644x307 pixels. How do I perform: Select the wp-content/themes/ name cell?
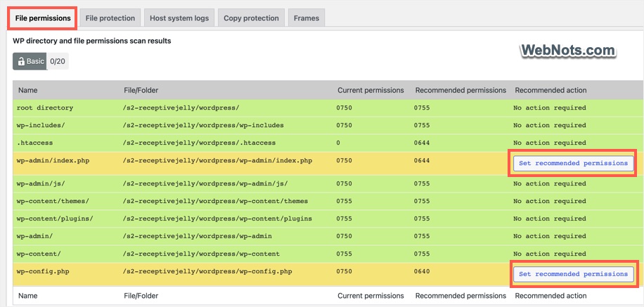(x=53, y=201)
